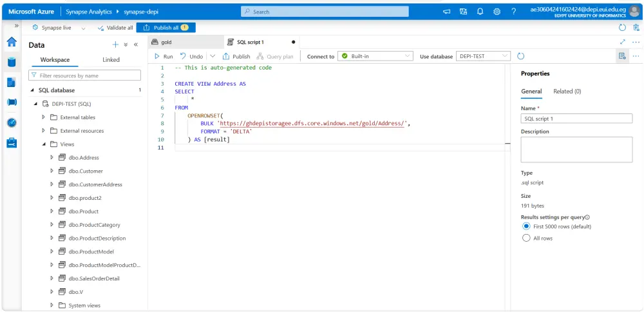Select dbo.product2 in the tree

85,198
